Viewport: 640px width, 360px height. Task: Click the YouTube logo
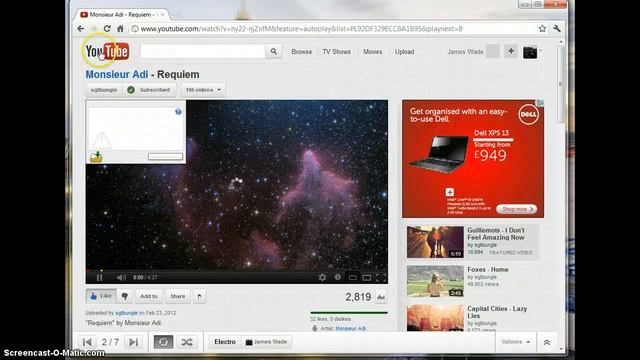(107, 51)
